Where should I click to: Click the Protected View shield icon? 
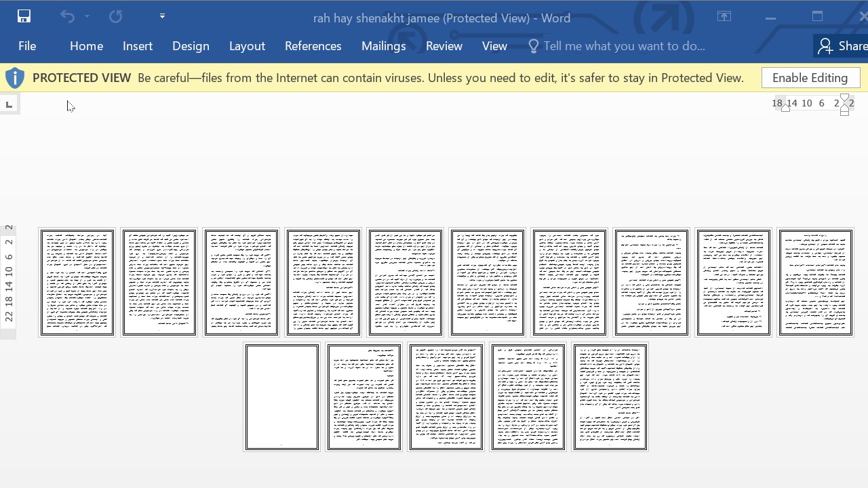[15, 78]
